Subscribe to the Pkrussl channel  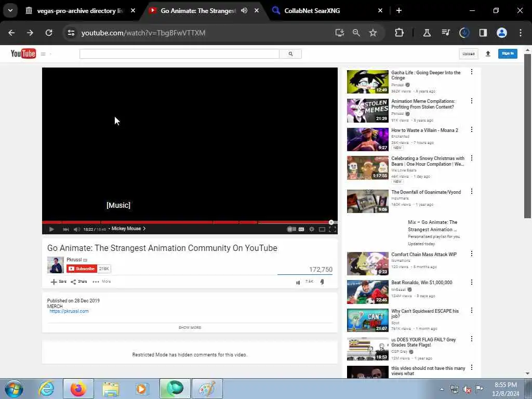coord(82,269)
